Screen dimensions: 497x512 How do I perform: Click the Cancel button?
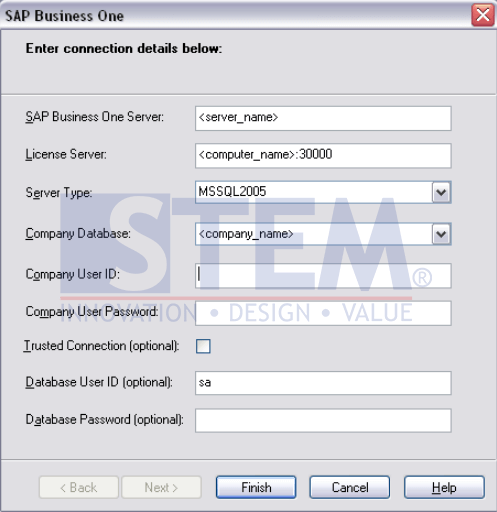350,487
